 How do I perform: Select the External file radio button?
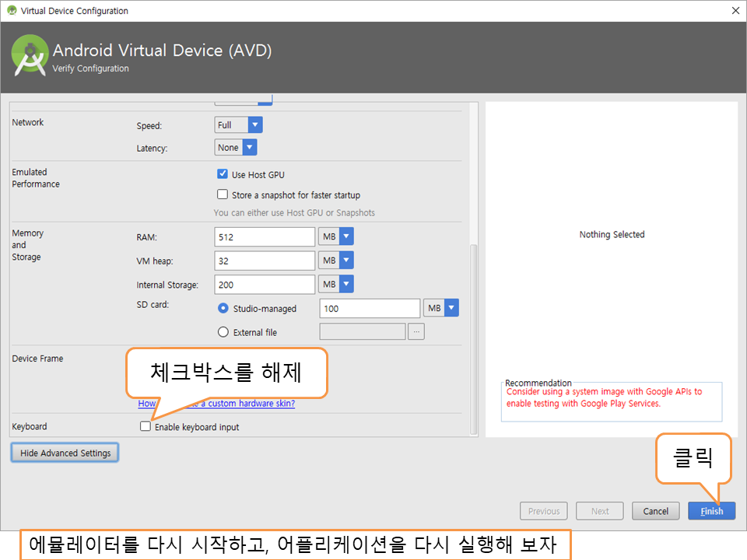[223, 332]
